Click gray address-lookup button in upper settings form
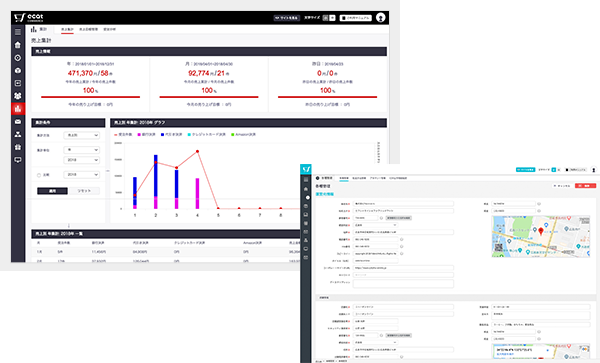The height and width of the screenshot is (363, 600). point(398,218)
